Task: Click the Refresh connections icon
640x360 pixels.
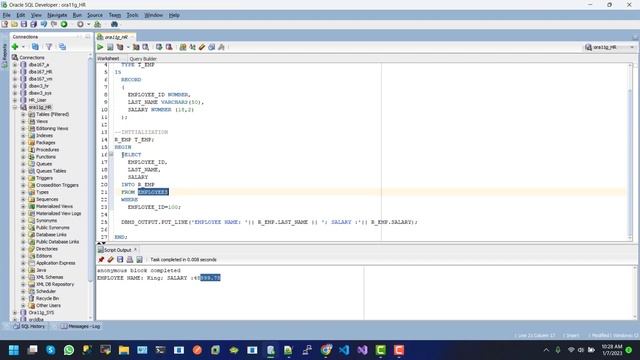Action: click(x=36, y=47)
